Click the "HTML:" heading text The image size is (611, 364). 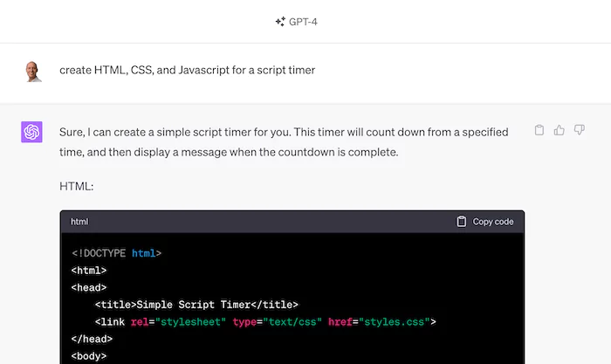[x=77, y=186]
